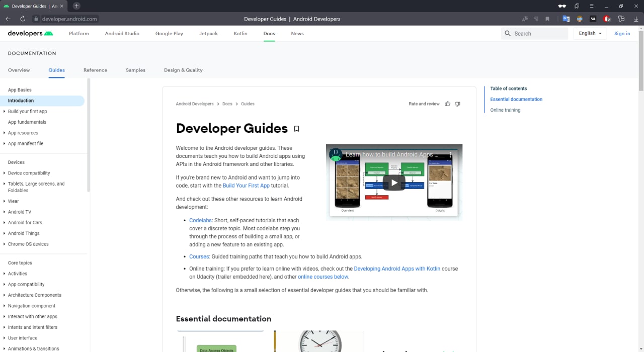Expand Tablets, Large screens, and Foldables
The image size is (644, 352).
click(4, 184)
